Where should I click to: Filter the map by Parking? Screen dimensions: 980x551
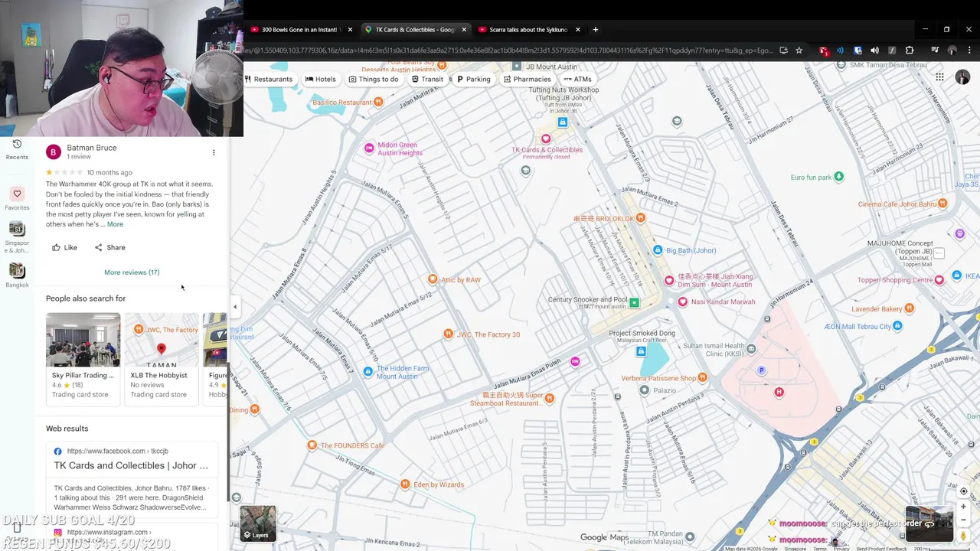pyautogui.click(x=473, y=79)
